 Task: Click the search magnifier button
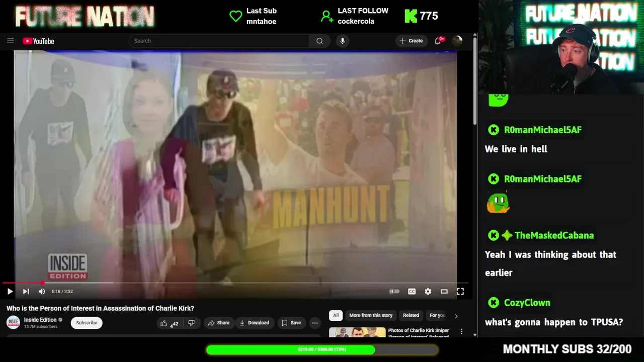319,41
